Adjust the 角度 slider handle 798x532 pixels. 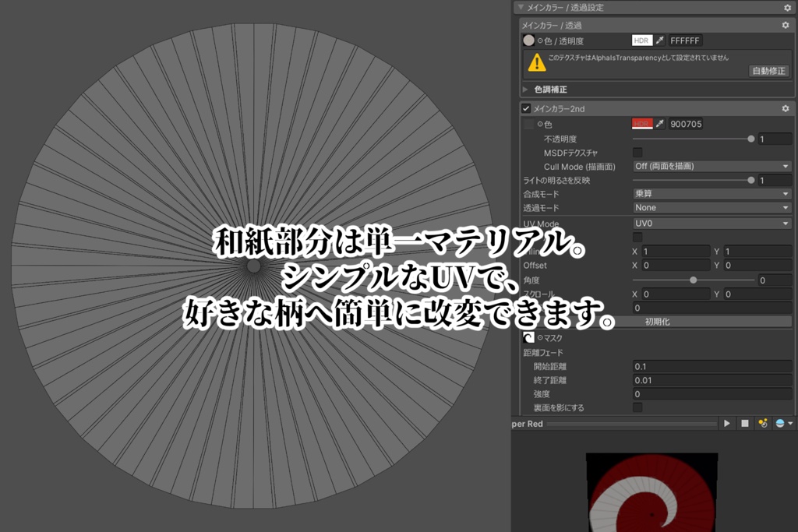point(693,280)
